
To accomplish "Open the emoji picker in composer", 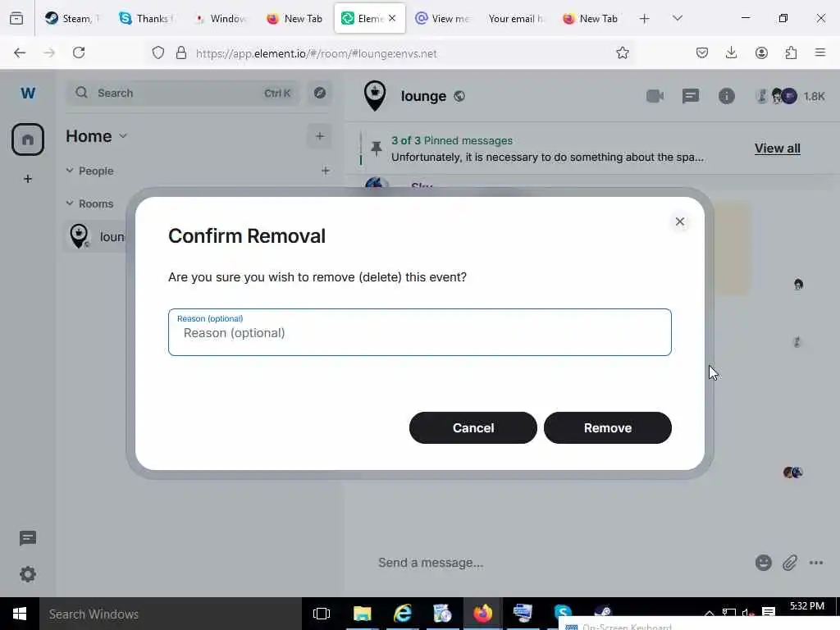I will (x=763, y=563).
